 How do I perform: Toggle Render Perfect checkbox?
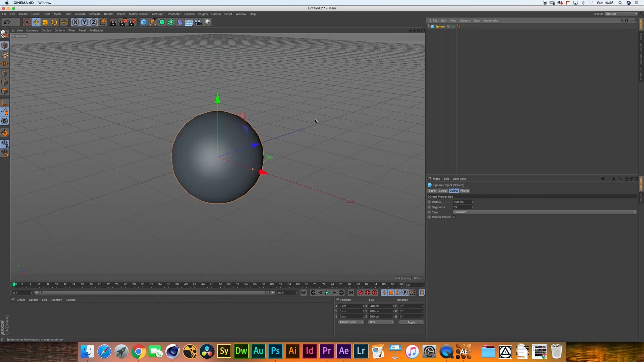pos(454,217)
